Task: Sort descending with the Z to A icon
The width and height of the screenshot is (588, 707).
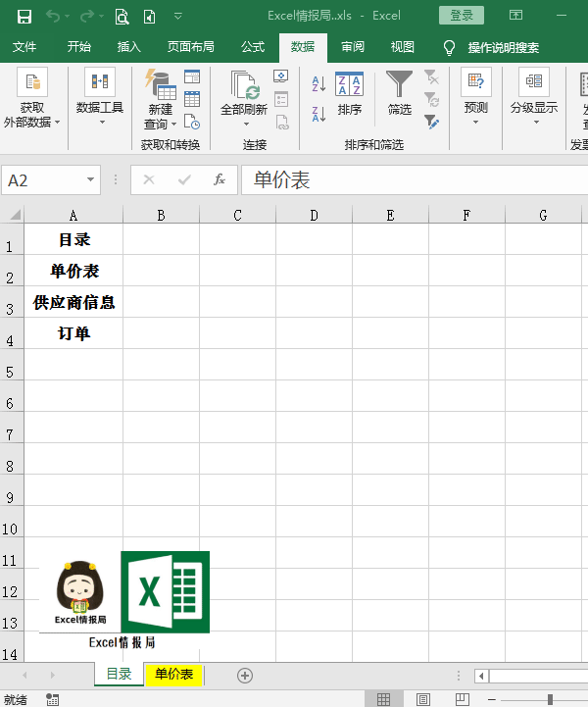Action: pos(318,114)
